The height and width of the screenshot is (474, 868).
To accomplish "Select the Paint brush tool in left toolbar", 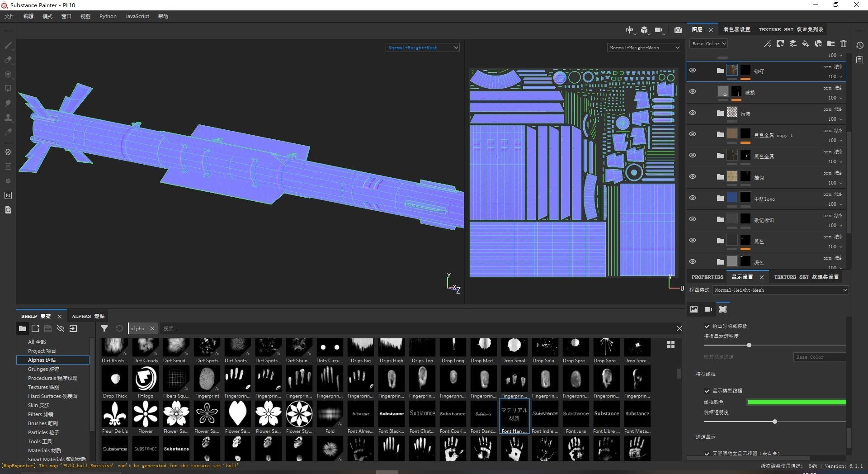I will pos(8,45).
